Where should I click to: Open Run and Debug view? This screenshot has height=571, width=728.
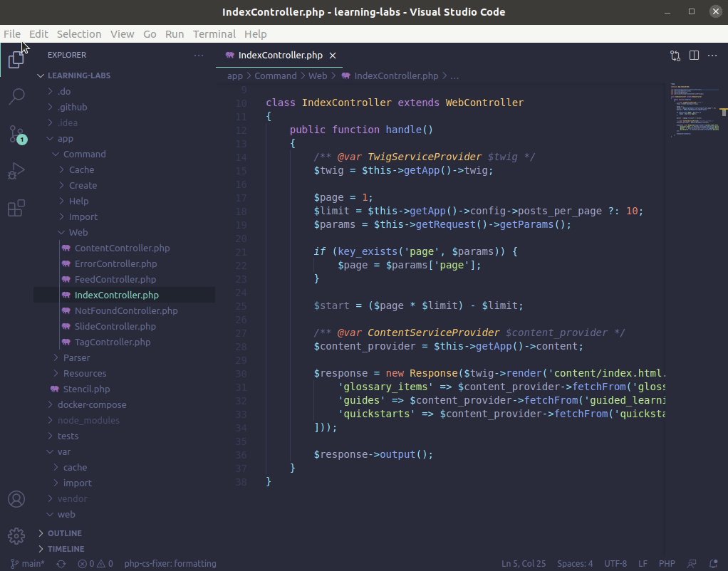[x=16, y=171]
